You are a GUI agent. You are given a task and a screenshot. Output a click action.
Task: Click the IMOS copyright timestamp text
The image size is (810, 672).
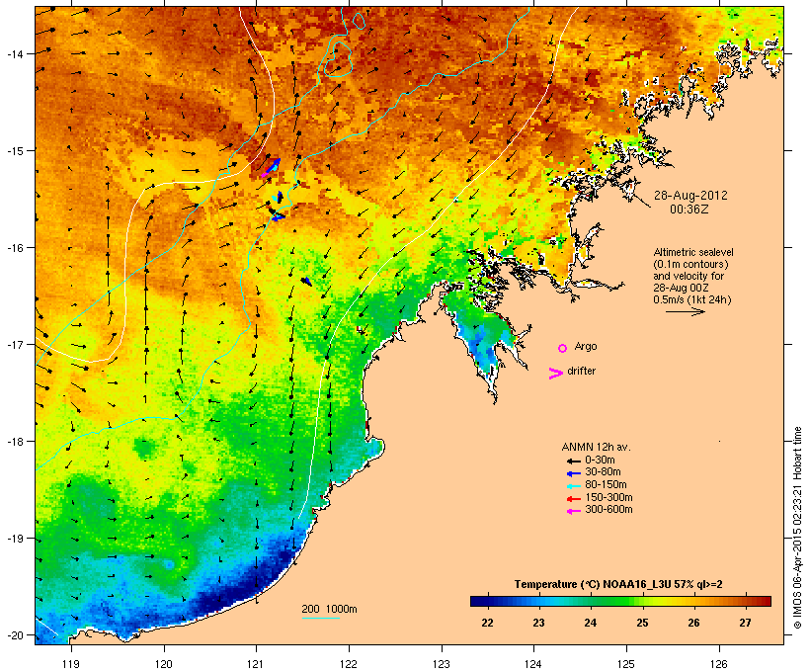click(797, 528)
